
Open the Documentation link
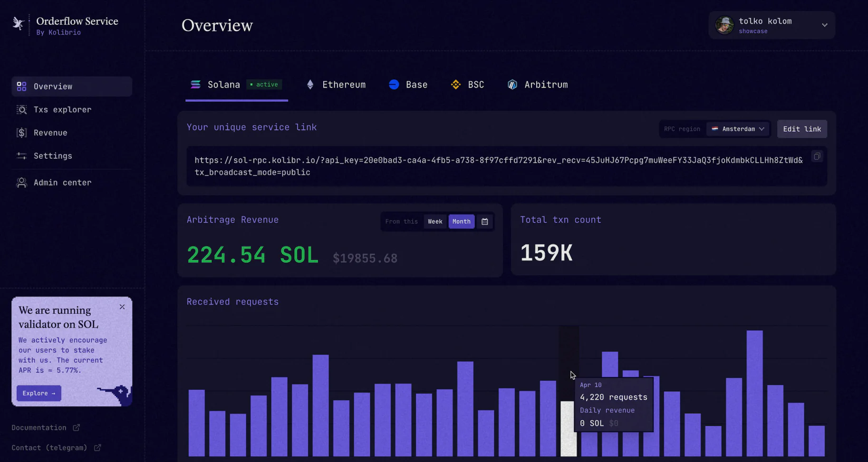coord(46,428)
